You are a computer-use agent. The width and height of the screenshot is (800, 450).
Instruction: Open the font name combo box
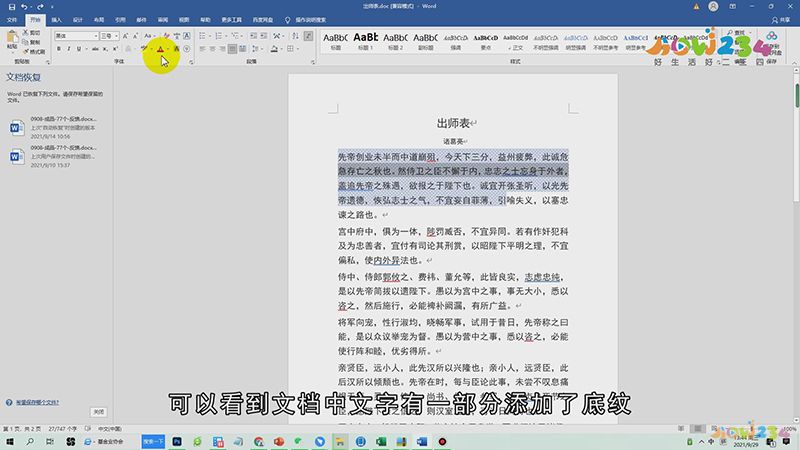coord(77,36)
